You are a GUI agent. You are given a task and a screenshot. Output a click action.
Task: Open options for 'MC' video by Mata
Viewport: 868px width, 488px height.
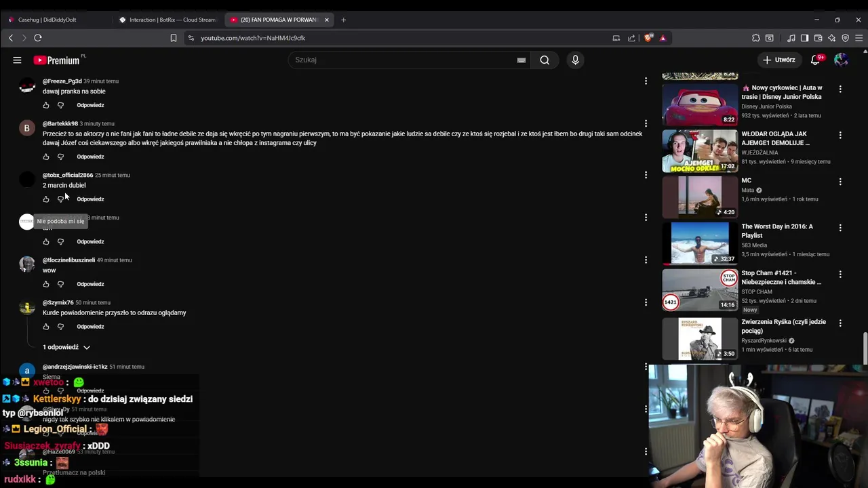840,182
